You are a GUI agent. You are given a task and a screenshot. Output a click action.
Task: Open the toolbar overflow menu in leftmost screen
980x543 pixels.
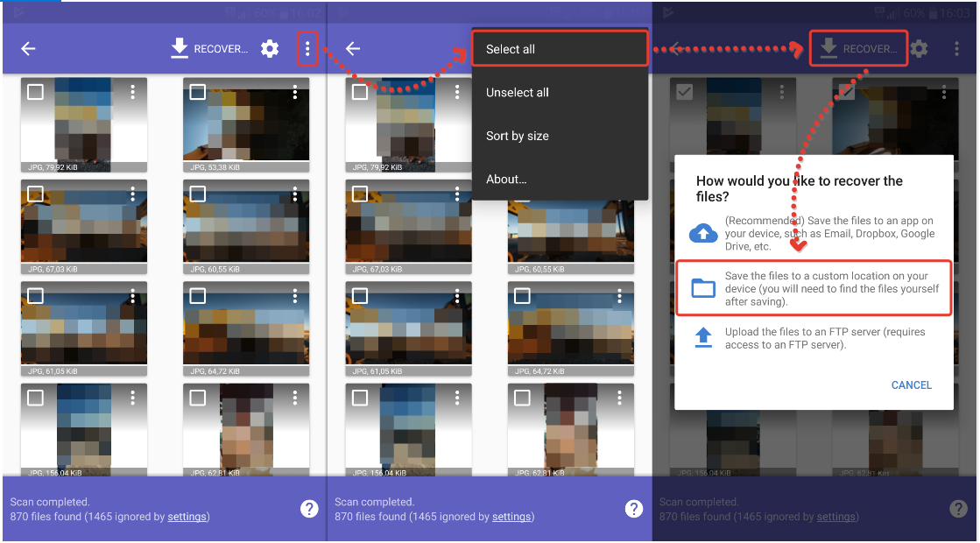[x=307, y=49]
